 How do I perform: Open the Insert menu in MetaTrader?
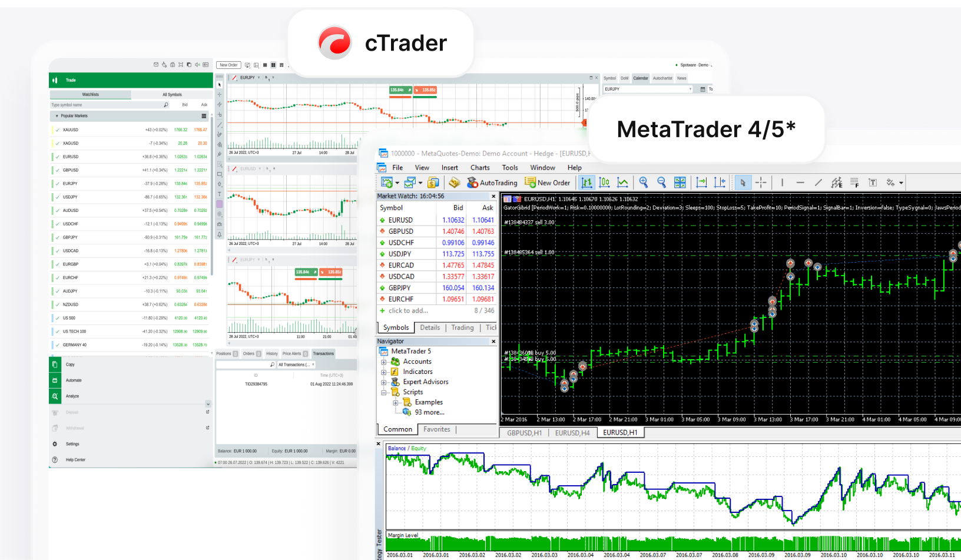click(x=450, y=168)
